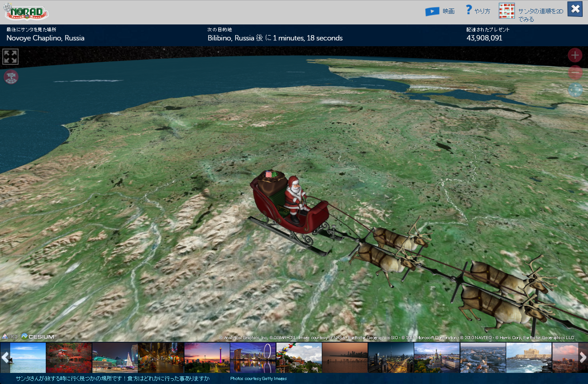
Task: Zoom in using the plus button
Action: coord(575,55)
